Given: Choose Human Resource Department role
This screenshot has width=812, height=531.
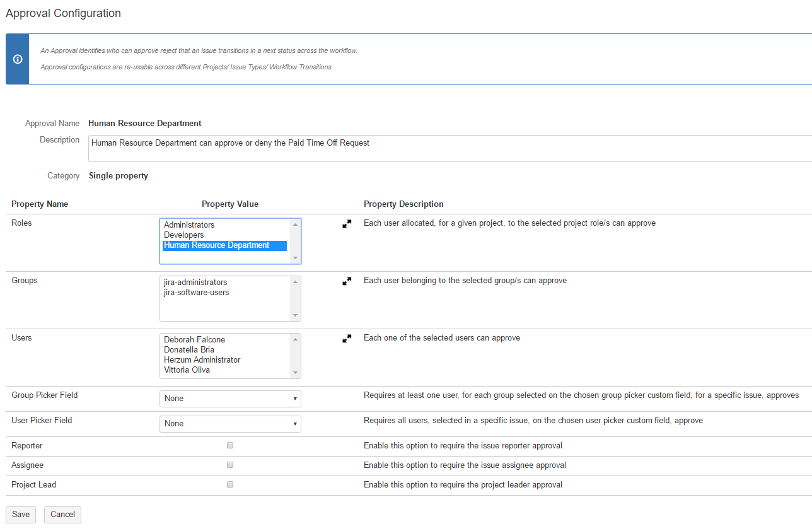Looking at the screenshot, I should 216,245.
